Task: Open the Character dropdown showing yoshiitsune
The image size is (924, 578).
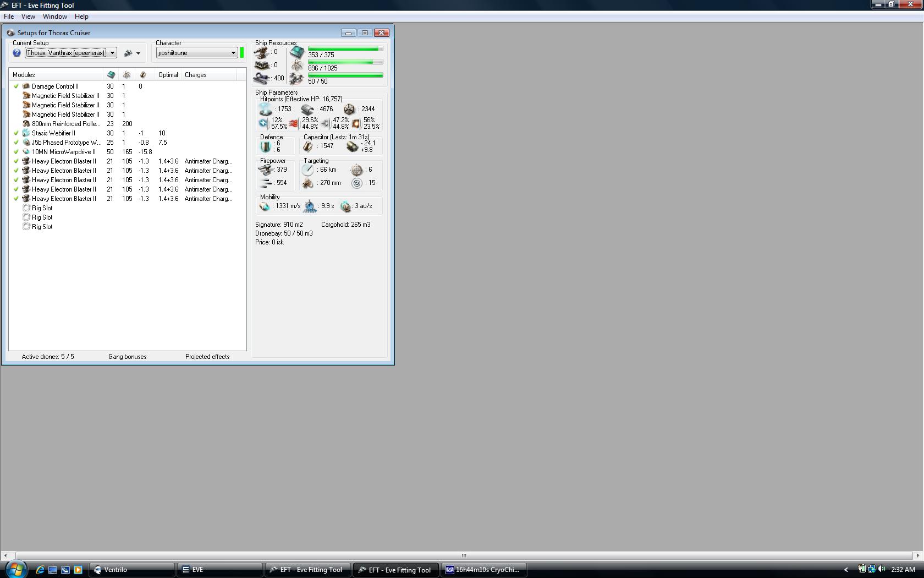Action: [x=197, y=53]
